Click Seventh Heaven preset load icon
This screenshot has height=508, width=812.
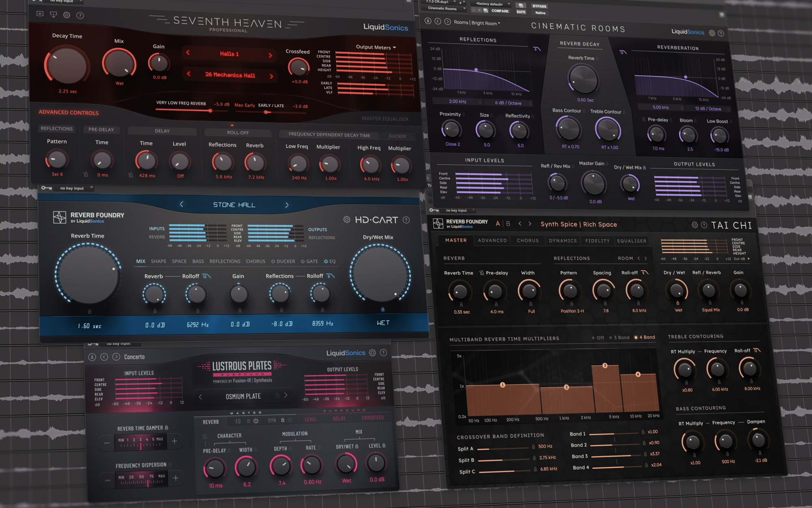click(x=40, y=14)
